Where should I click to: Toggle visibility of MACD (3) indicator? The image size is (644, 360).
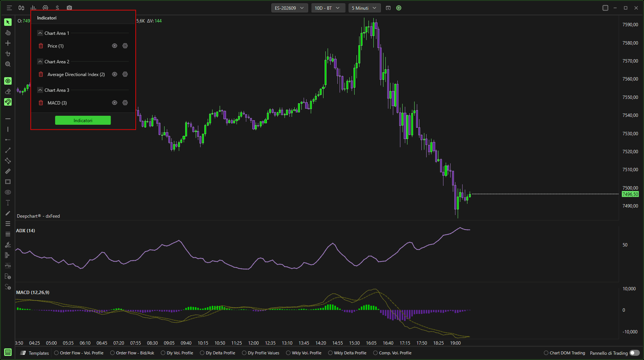pos(115,103)
